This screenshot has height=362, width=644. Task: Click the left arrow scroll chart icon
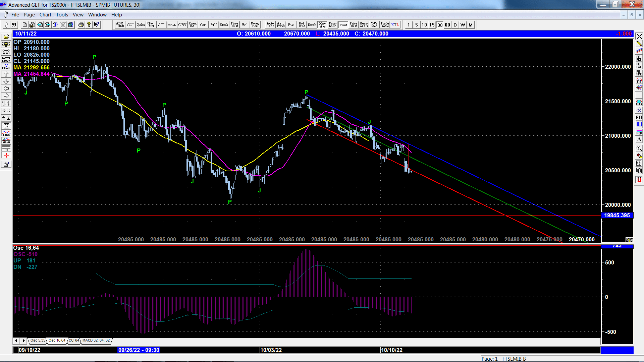6,88
